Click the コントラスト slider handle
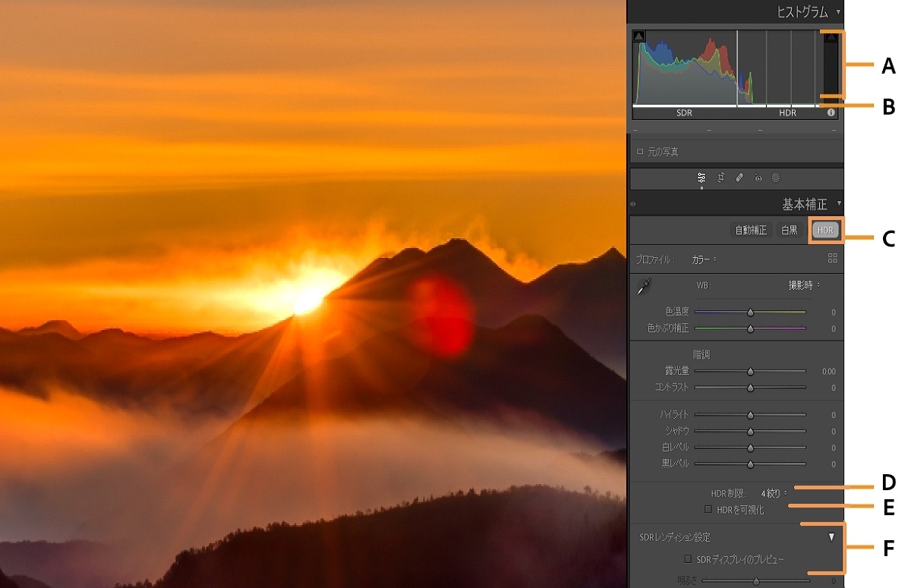This screenshot has width=911, height=588. [750, 388]
